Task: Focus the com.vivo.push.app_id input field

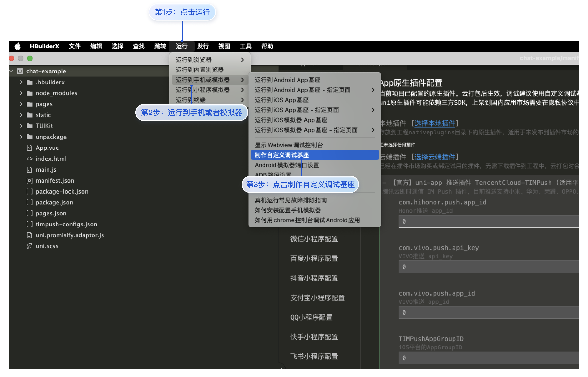Action: 489,312
